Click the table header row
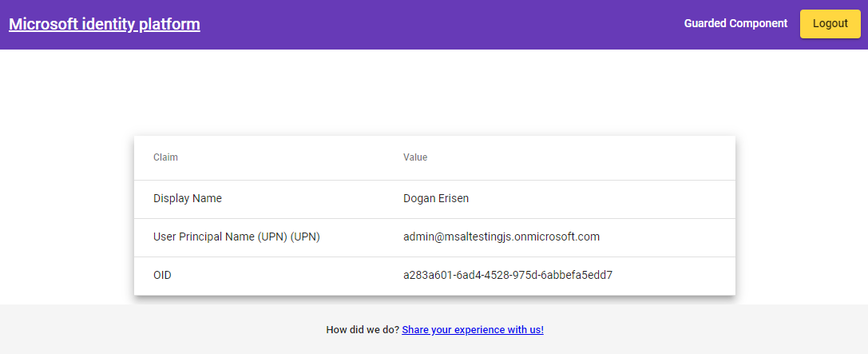The width and height of the screenshot is (868, 354). [x=434, y=158]
